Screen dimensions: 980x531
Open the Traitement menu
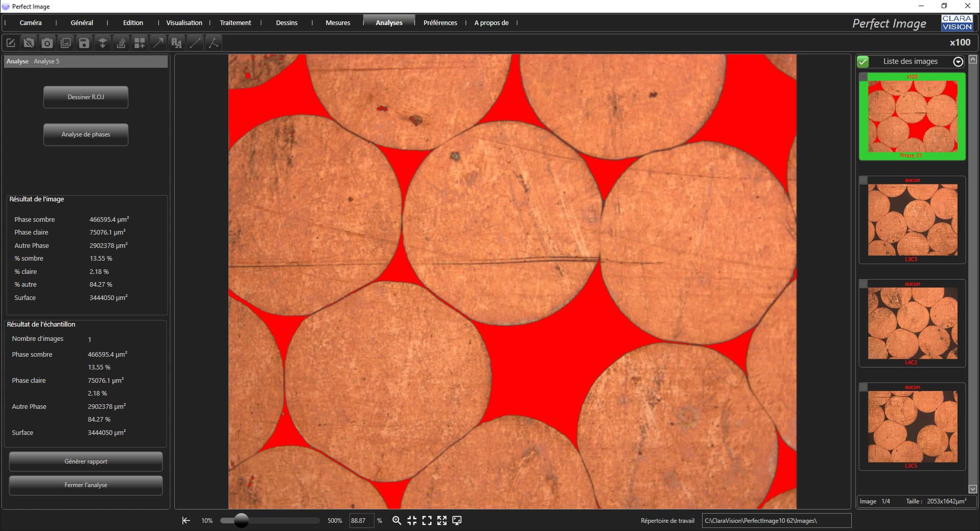coord(236,22)
